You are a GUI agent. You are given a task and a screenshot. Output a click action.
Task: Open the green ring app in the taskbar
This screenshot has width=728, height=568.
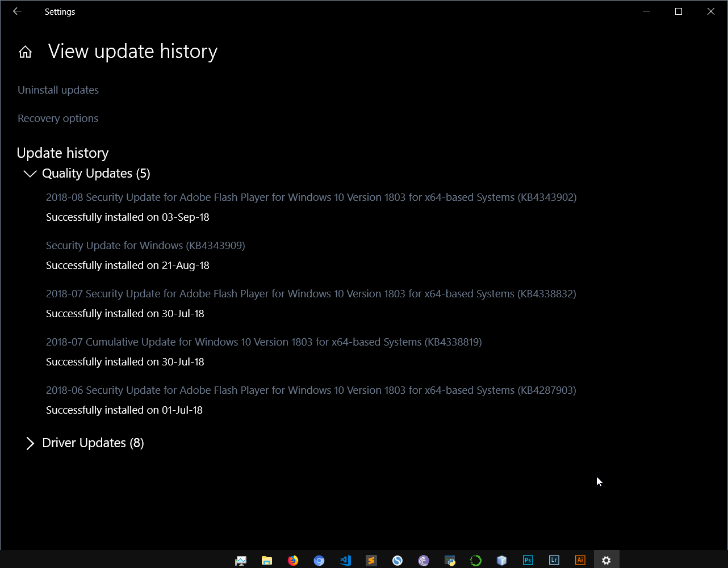pos(476,561)
